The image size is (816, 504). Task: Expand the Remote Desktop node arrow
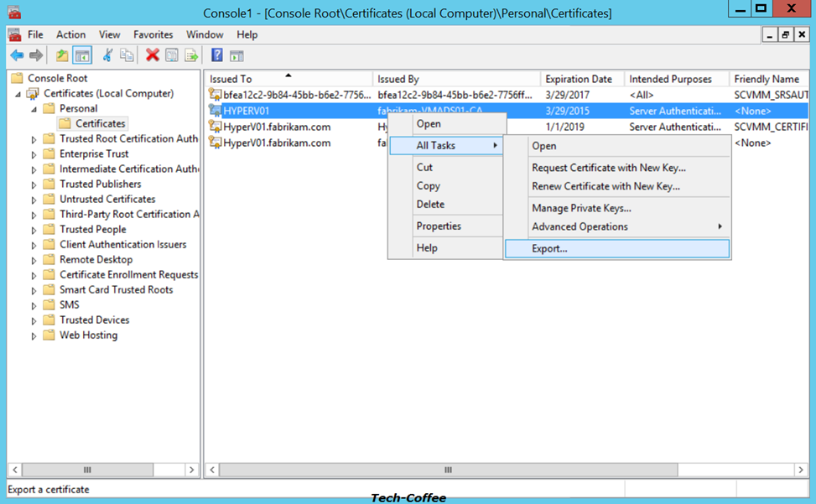[34, 260]
